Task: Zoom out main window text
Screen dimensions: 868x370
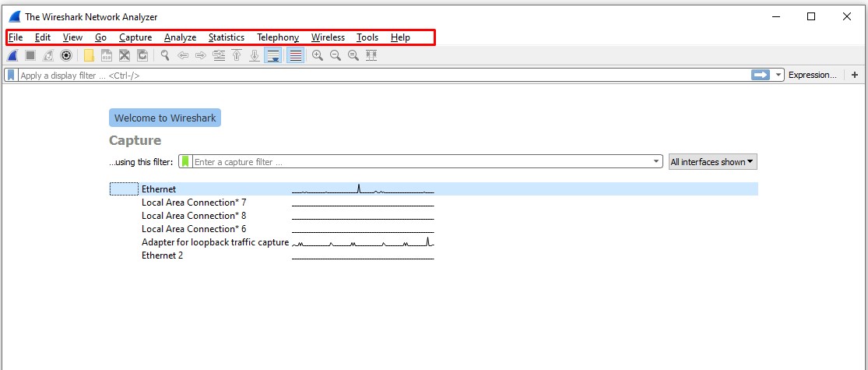Action: coord(335,55)
